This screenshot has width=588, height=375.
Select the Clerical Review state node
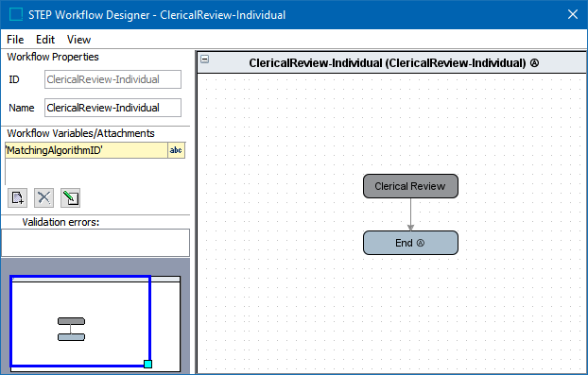tap(410, 186)
